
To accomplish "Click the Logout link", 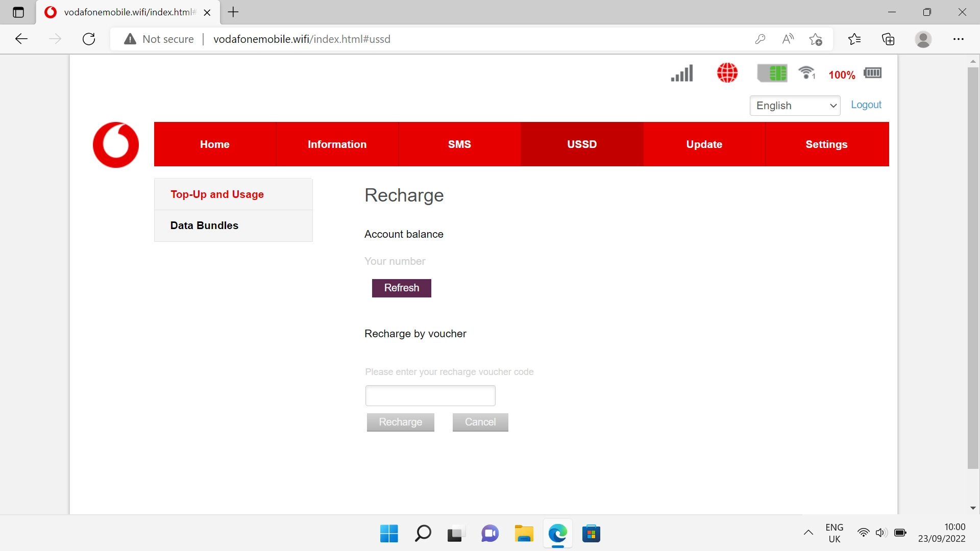I will click(866, 105).
